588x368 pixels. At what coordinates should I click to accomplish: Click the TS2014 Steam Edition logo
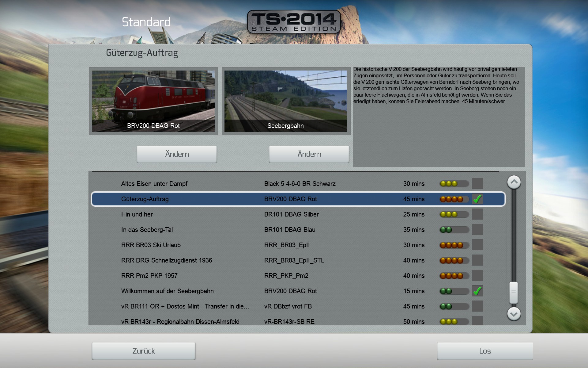(293, 21)
